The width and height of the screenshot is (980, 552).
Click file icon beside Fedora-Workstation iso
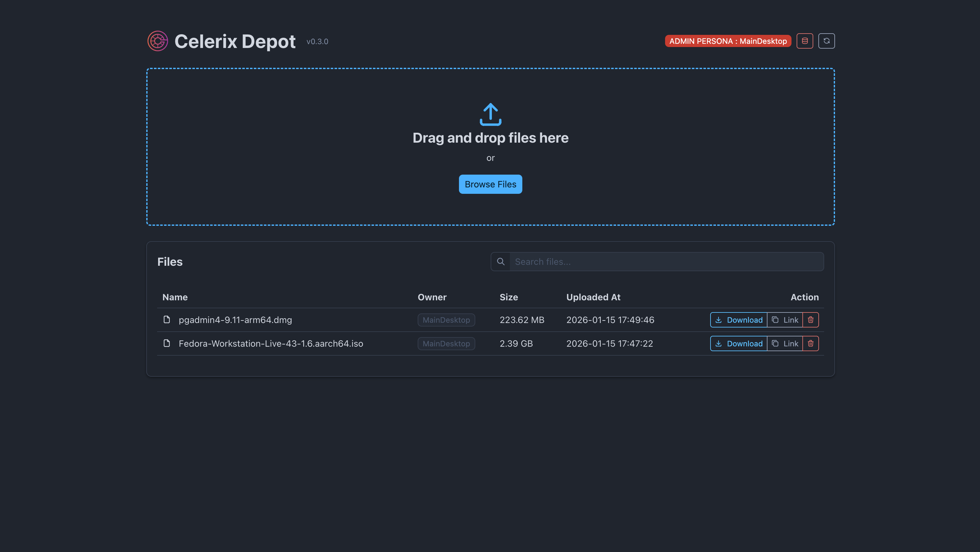167,343
